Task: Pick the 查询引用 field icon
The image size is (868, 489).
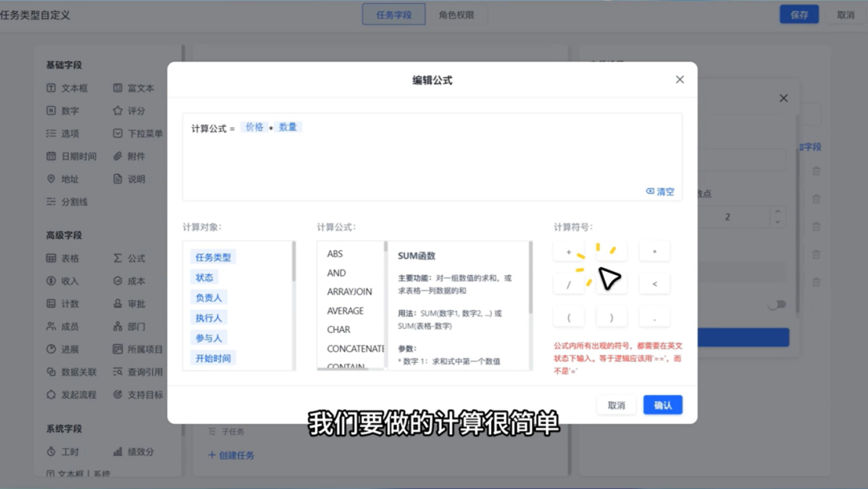Action: [x=117, y=372]
